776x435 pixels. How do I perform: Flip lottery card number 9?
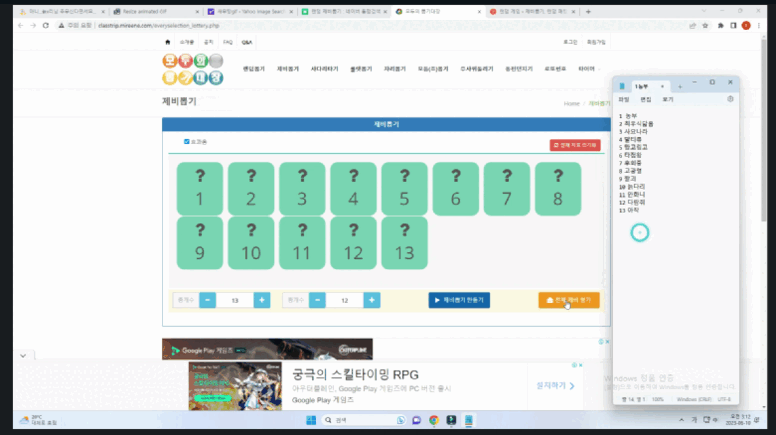[x=200, y=243]
